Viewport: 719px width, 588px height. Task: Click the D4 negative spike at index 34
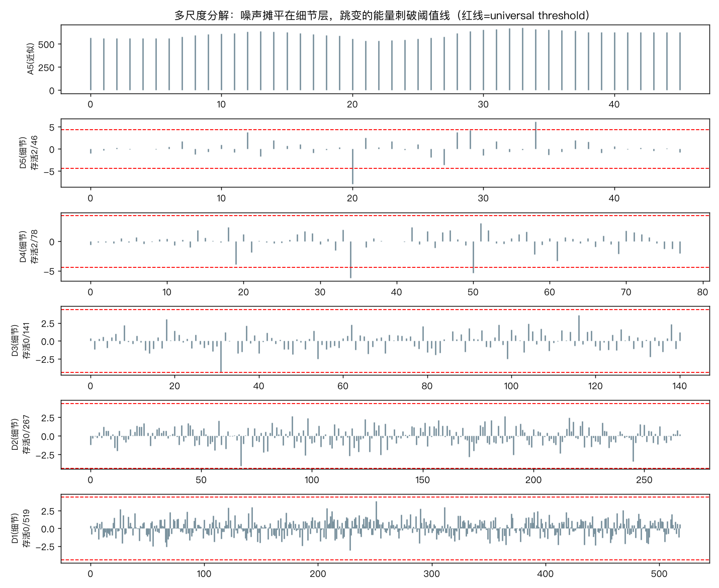(351, 260)
